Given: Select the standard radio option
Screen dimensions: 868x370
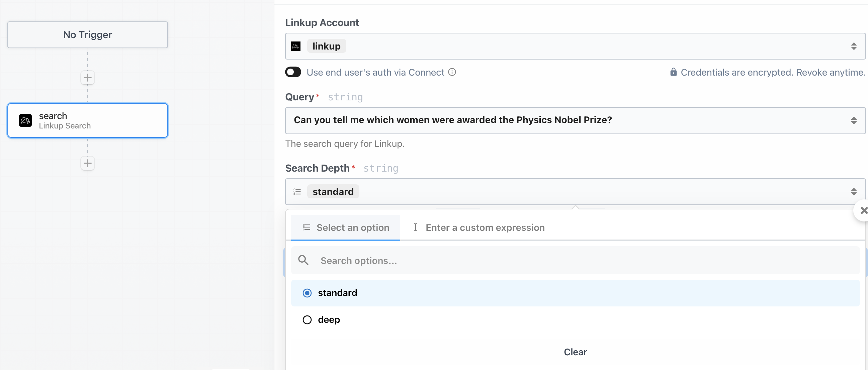Looking at the screenshot, I should pos(307,293).
